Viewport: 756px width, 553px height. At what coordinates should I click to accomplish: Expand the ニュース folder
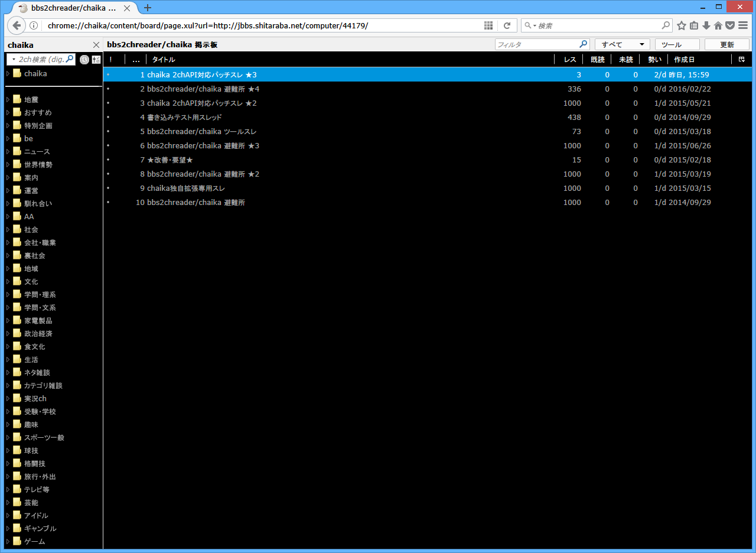pyautogui.click(x=8, y=151)
